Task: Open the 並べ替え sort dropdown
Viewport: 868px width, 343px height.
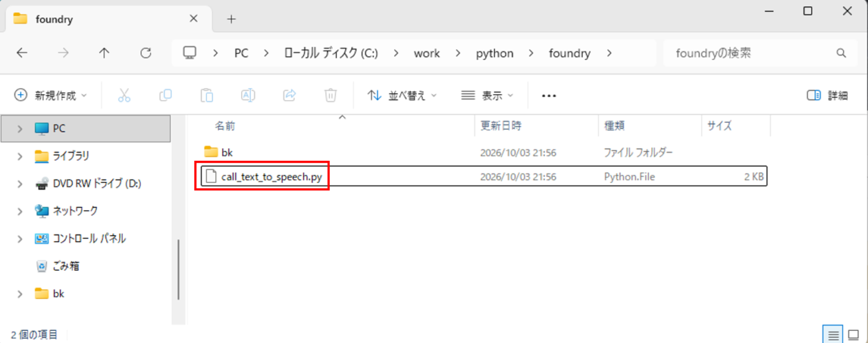Action: (x=402, y=95)
